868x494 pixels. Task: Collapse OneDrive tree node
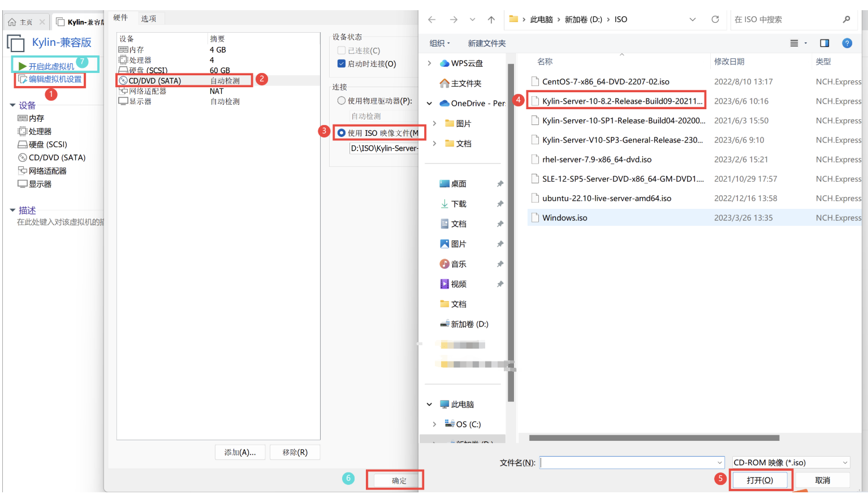coord(429,103)
